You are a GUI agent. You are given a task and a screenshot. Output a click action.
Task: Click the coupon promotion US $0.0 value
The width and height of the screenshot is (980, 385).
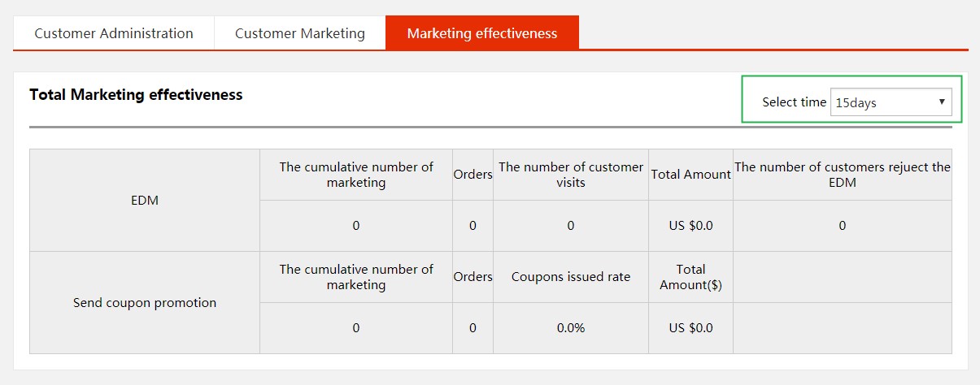point(690,328)
